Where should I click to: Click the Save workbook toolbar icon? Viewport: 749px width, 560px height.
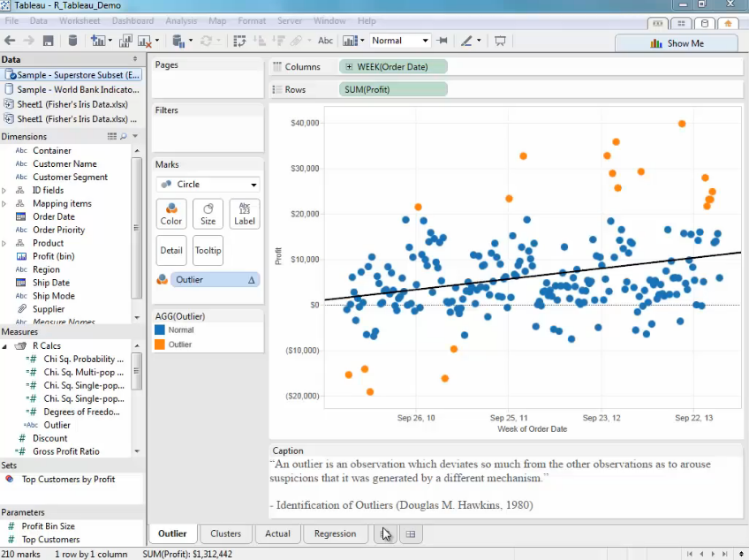(49, 41)
